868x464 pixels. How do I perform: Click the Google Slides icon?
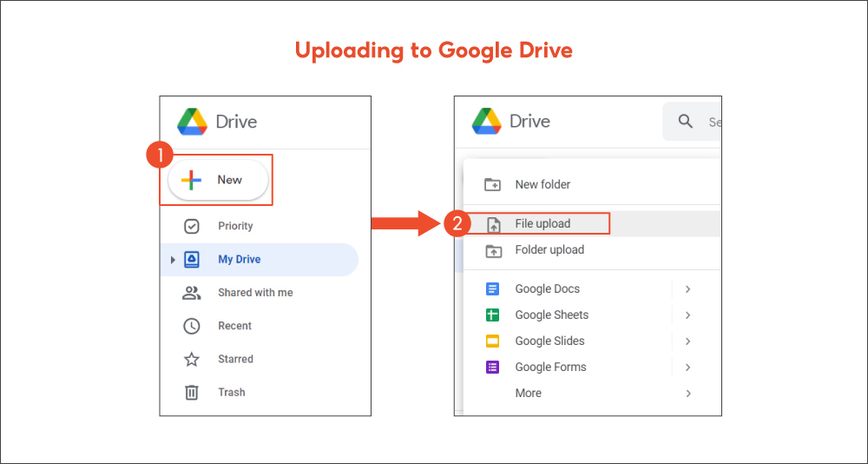click(x=493, y=341)
